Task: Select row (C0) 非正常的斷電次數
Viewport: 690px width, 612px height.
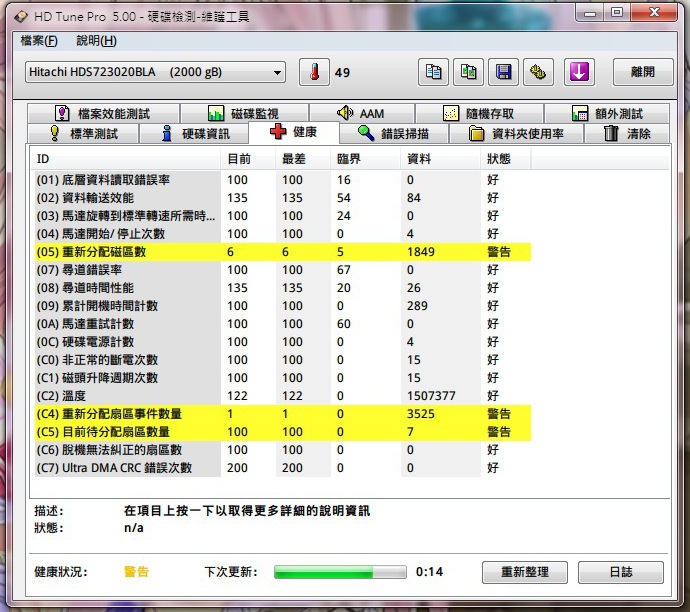Action: (x=283, y=360)
